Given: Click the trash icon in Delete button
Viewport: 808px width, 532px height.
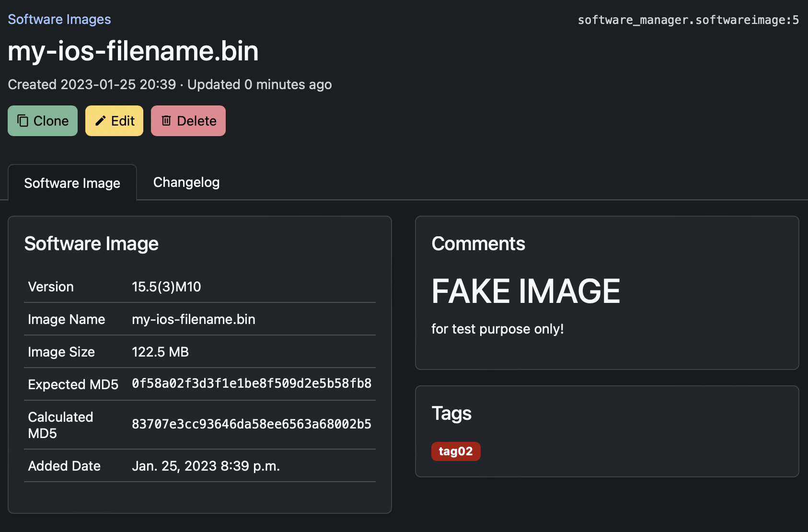Looking at the screenshot, I should tap(166, 121).
